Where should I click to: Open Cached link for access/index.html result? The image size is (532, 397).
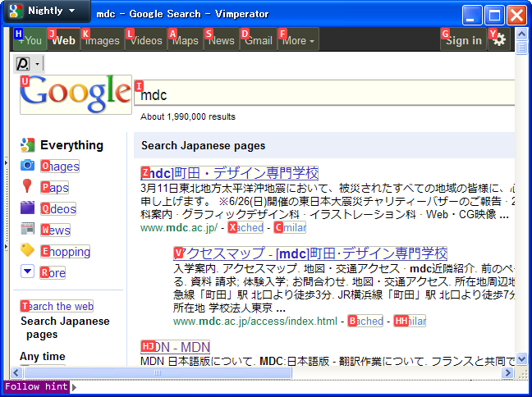coord(365,321)
